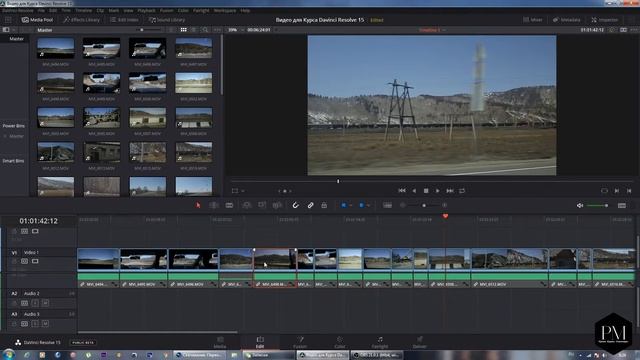Open audio meter panel icon in toolbar
Viewport: 640px width, 360px height.
[x=622, y=205]
